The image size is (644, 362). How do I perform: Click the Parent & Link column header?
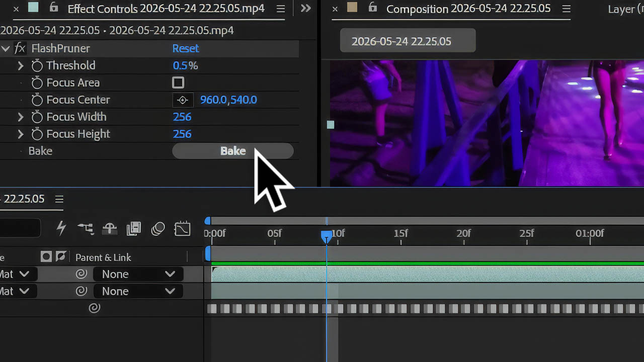103,257
